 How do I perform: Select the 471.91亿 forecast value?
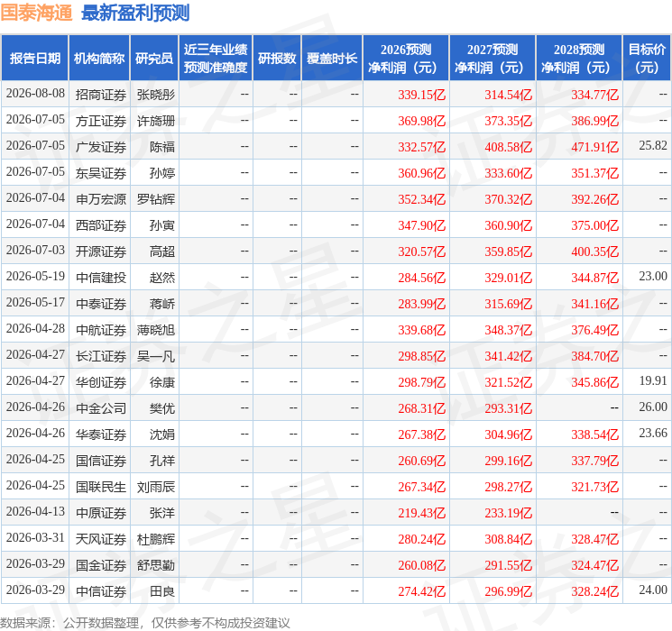(x=594, y=147)
